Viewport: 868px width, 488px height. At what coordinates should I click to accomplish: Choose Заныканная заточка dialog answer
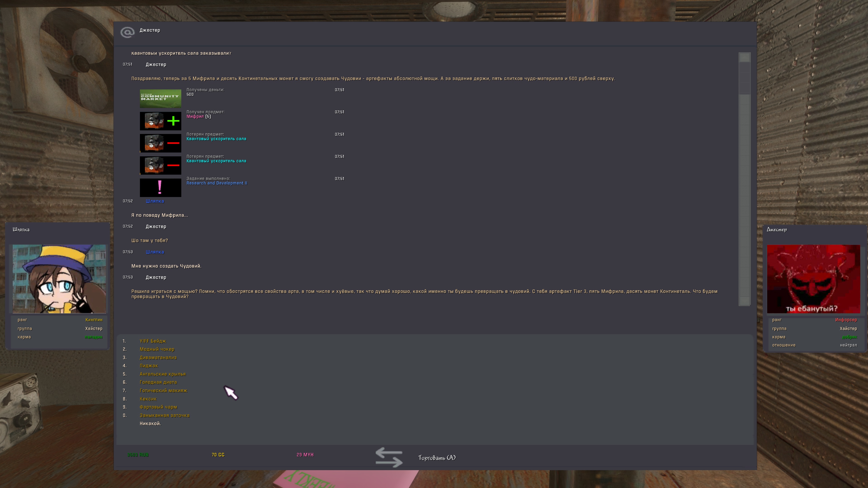(164, 415)
